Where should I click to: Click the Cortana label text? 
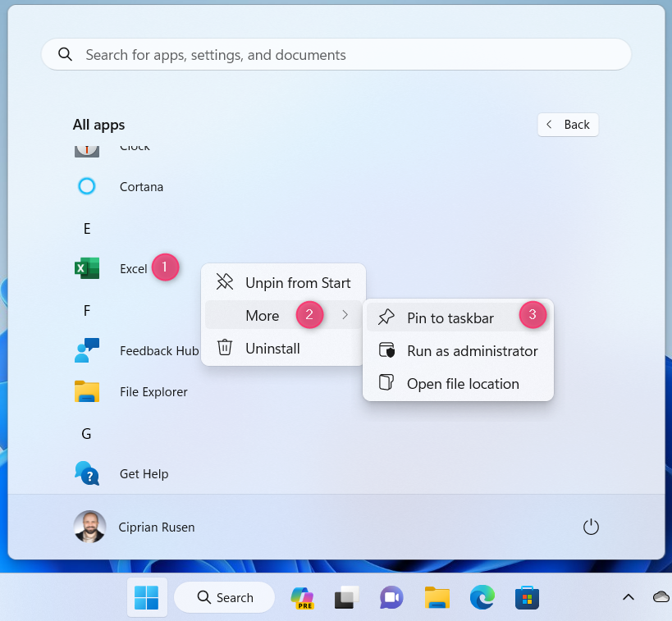[141, 187]
